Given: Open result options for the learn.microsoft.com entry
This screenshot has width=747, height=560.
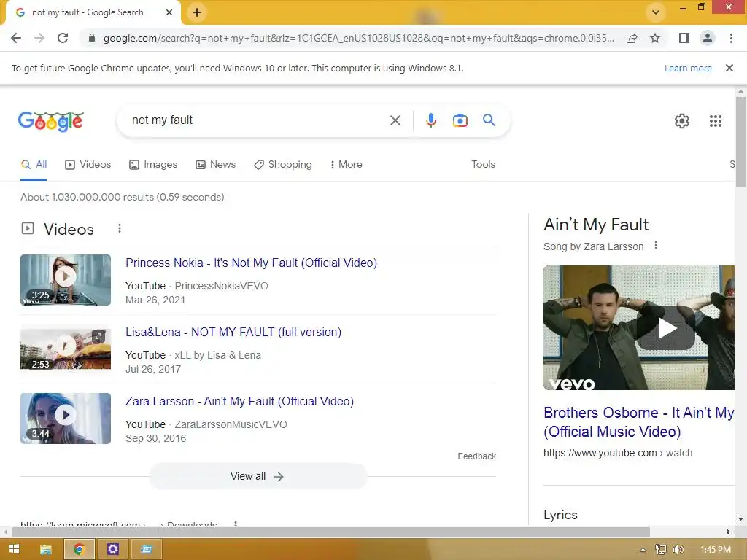Looking at the screenshot, I should (236, 524).
